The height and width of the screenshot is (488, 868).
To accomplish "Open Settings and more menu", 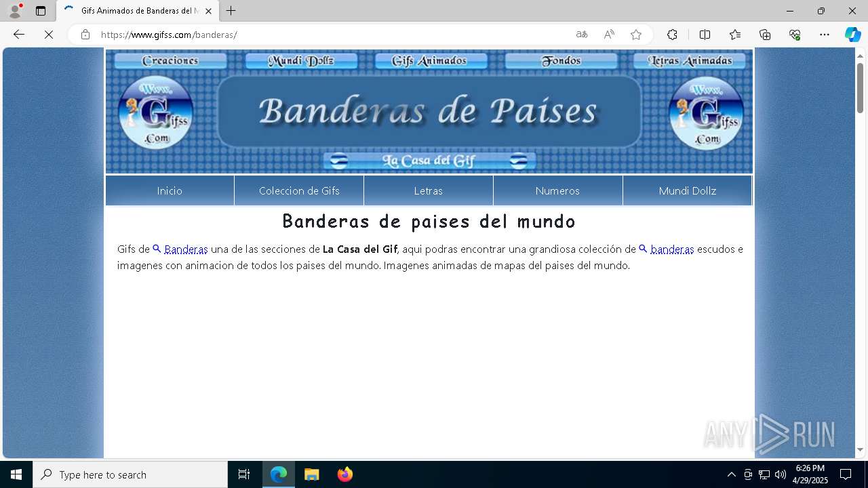I will (x=825, y=35).
